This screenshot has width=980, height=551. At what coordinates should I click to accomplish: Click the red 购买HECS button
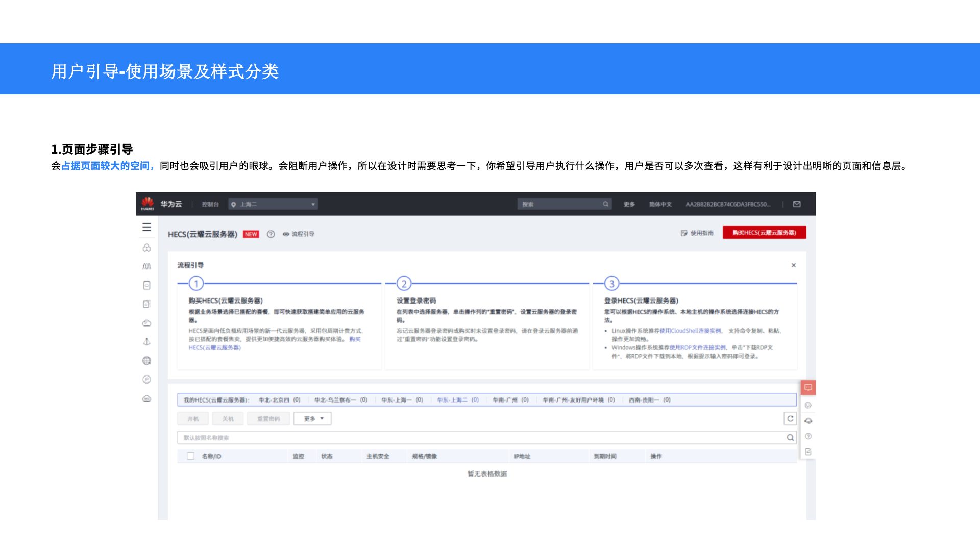[764, 233]
